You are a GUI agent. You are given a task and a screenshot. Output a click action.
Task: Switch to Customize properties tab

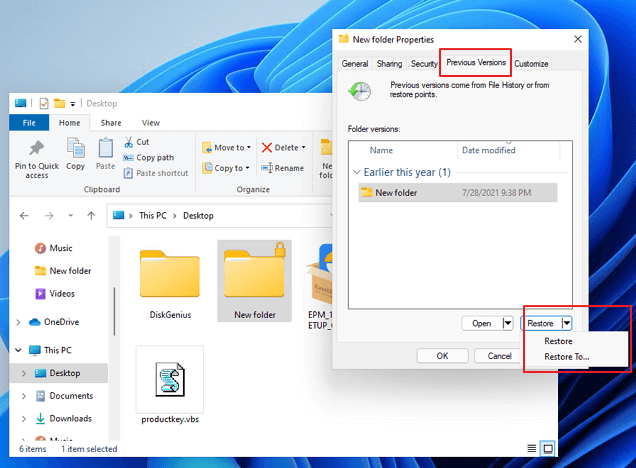tap(531, 64)
